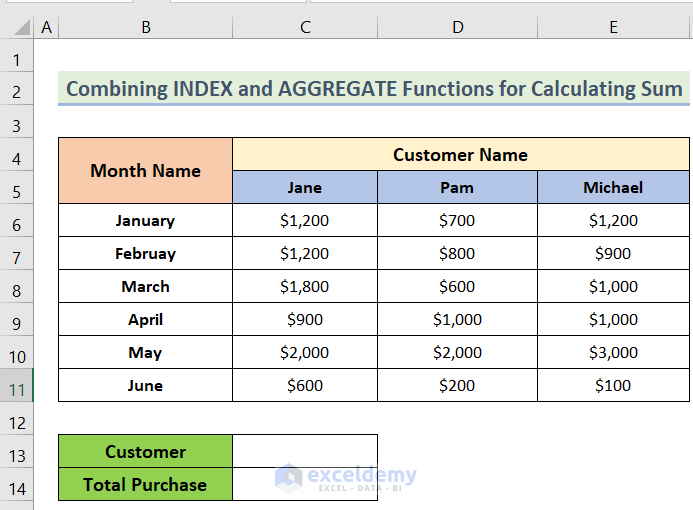Select column E header
This screenshot has height=510, width=693.
(613, 28)
